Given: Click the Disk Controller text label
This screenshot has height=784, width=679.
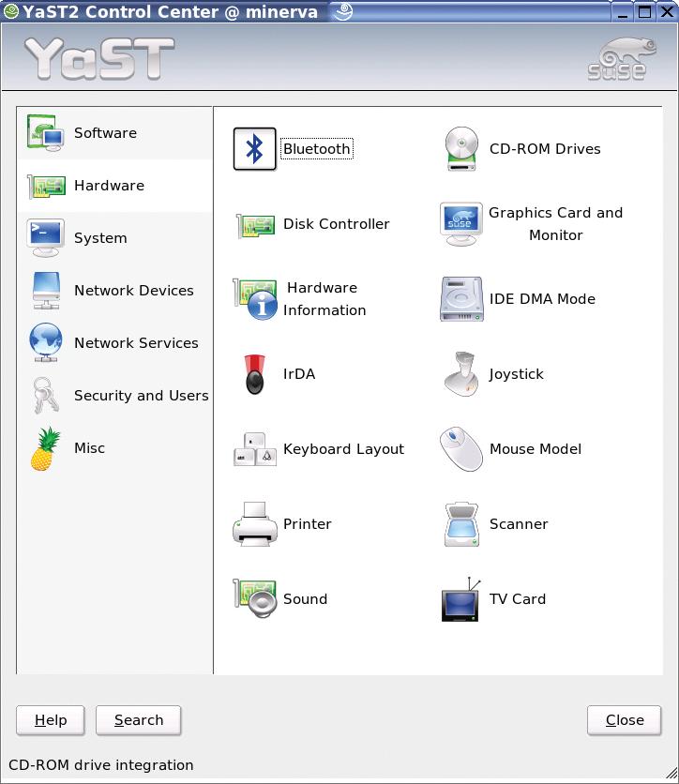Looking at the screenshot, I should 336,224.
